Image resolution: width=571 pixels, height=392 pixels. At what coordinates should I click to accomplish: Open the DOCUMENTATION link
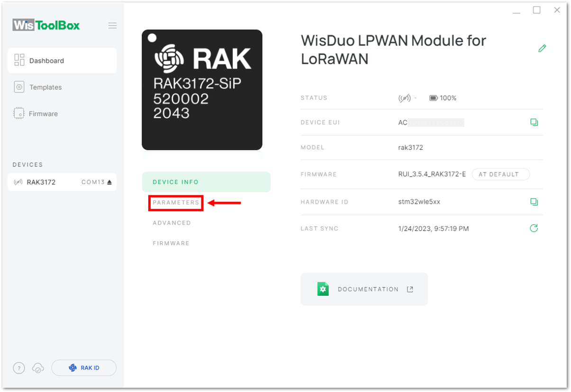point(364,289)
